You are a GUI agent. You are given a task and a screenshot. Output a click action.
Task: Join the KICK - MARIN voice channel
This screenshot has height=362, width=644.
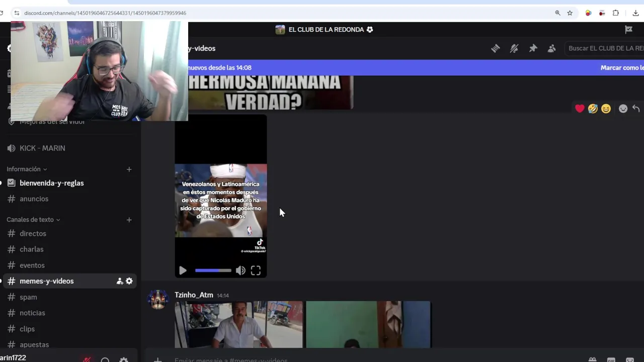click(42, 148)
